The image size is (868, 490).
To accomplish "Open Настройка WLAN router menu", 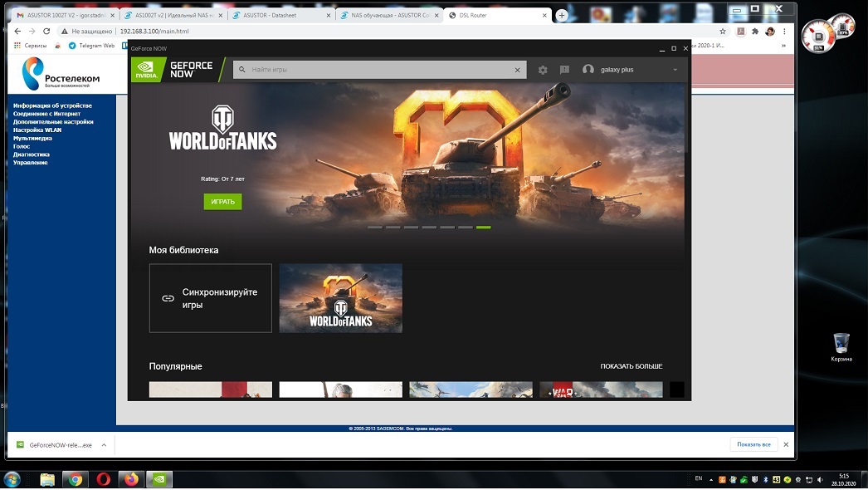I will [x=37, y=130].
